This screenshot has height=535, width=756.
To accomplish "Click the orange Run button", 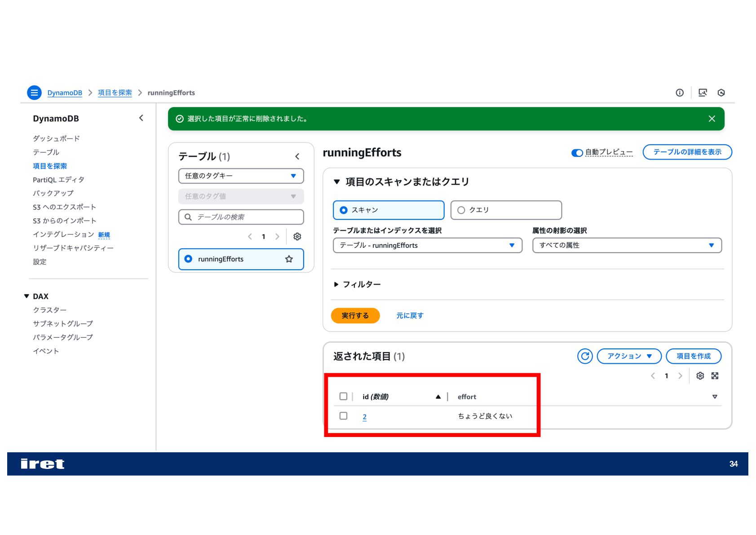I will pos(355,316).
